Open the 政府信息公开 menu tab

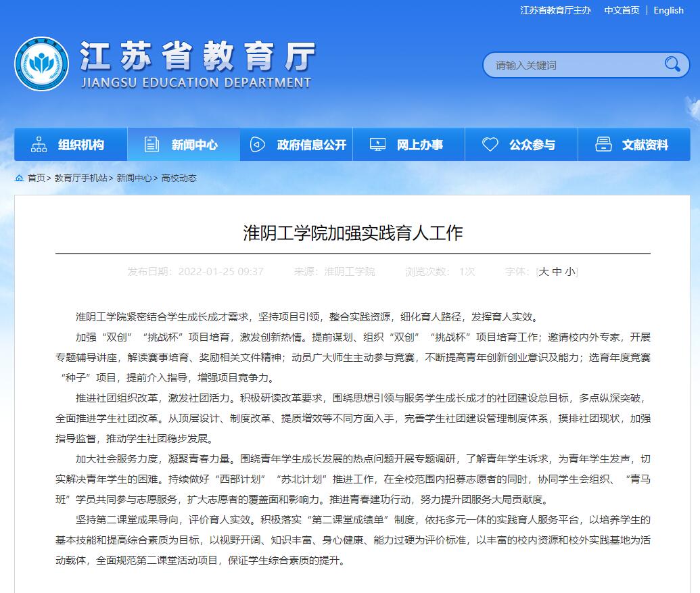pyautogui.click(x=311, y=145)
